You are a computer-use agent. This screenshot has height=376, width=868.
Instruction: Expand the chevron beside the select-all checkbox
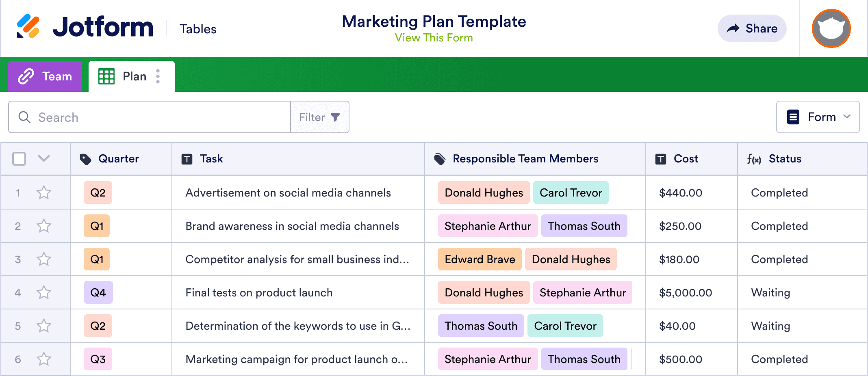pos(43,159)
